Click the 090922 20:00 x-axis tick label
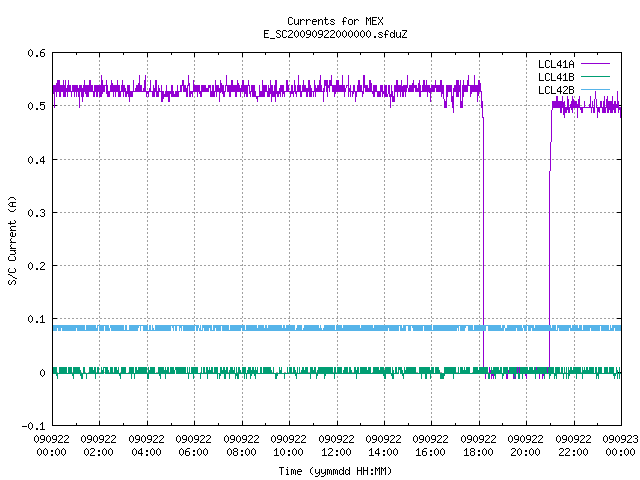This screenshot has height=480, width=640. pos(525,446)
